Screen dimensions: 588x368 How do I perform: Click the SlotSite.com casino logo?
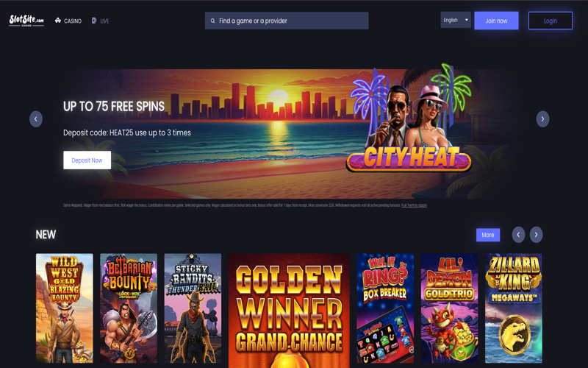tap(26, 21)
